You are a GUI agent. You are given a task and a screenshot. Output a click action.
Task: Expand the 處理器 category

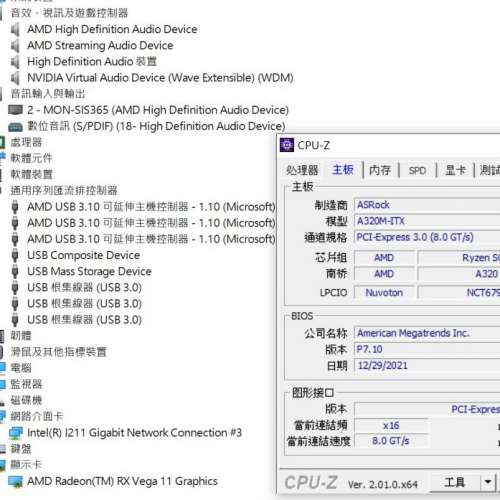(x=26, y=142)
